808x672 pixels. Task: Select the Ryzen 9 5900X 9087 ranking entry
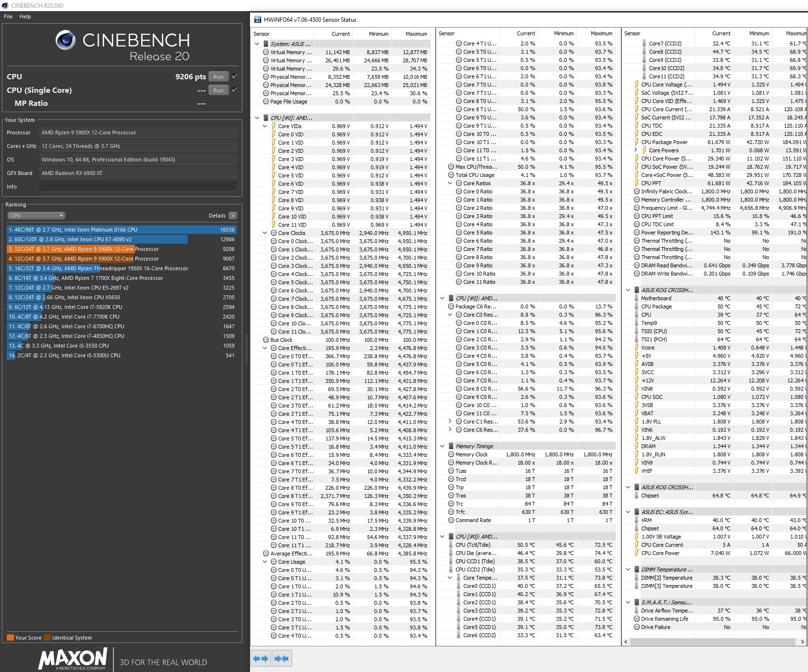coord(122,259)
